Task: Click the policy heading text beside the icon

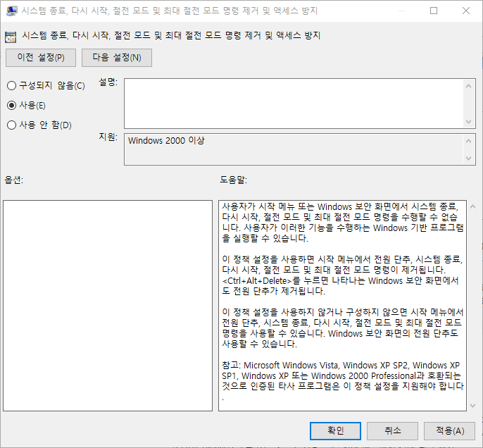Action: point(171,35)
